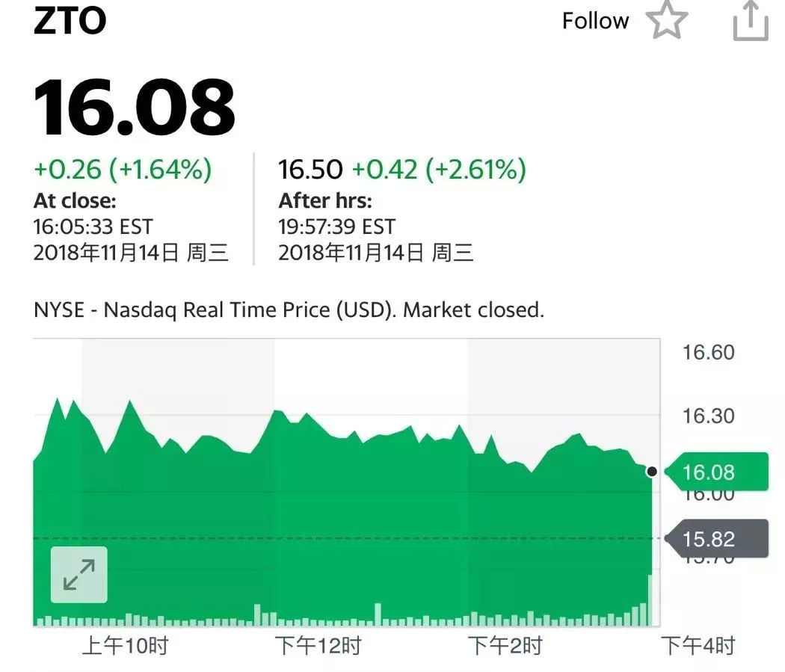Click the +0.42 (+2.61%) after-hours change
Viewport: 785px width, 672px height.
(x=439, y=170)
